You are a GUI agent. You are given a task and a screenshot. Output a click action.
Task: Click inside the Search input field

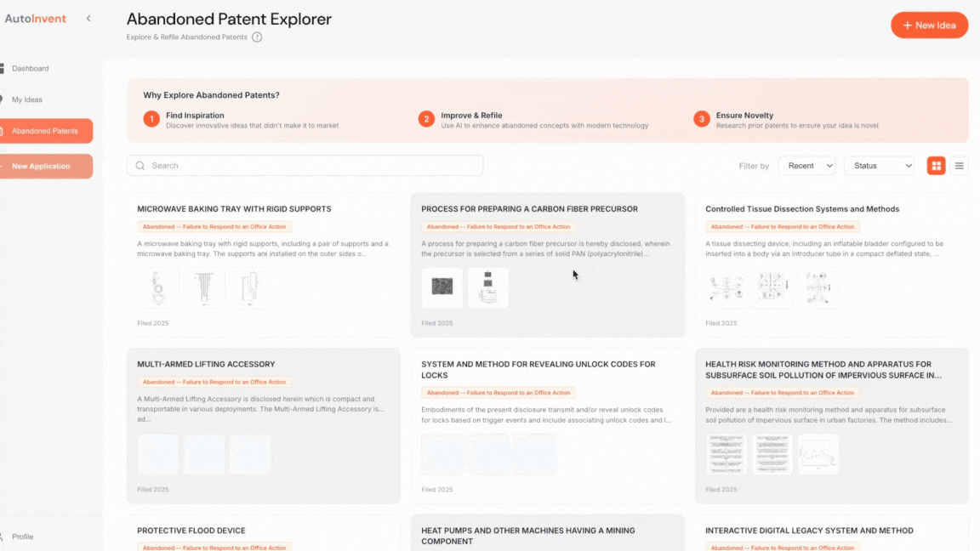[305, 165]
